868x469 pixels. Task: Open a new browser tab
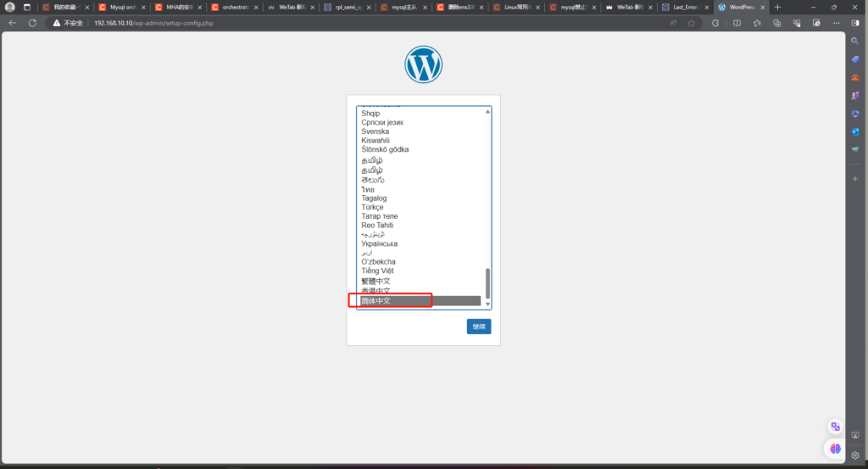point(778,7)
